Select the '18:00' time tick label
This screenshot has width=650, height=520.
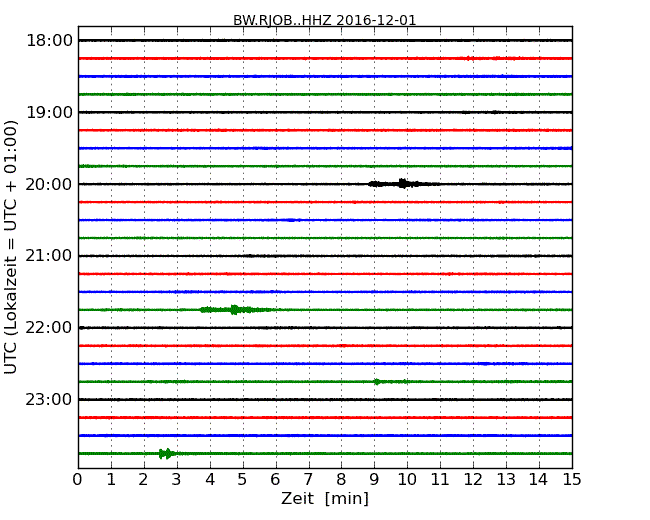pyautogui.click(x=49, y=41)
